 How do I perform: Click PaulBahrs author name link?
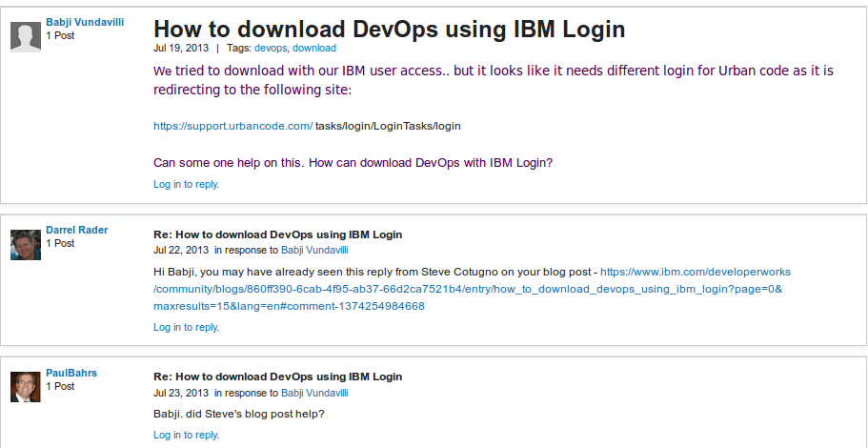(71, 373)
